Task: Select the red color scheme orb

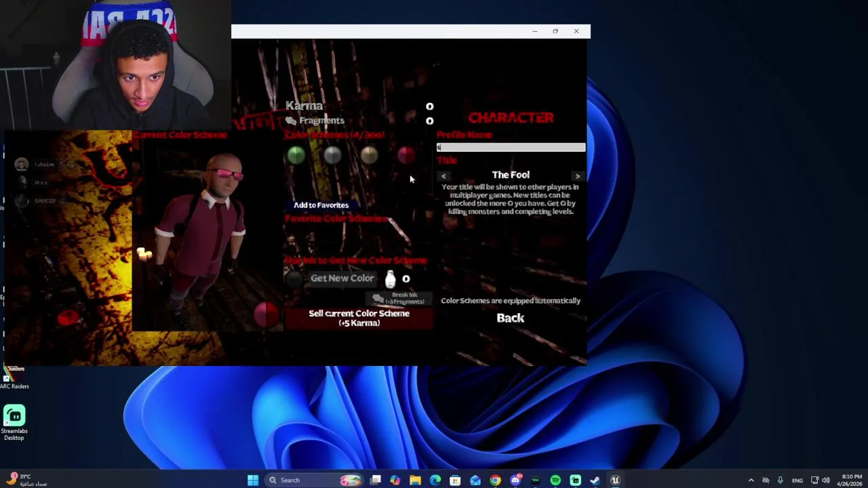Action: pos(406,156)
